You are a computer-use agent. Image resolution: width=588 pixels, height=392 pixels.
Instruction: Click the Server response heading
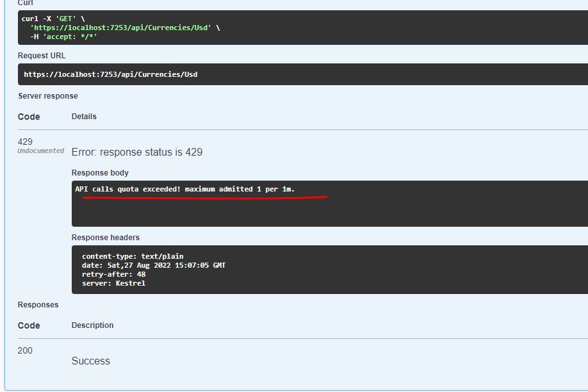pos(48,96)
